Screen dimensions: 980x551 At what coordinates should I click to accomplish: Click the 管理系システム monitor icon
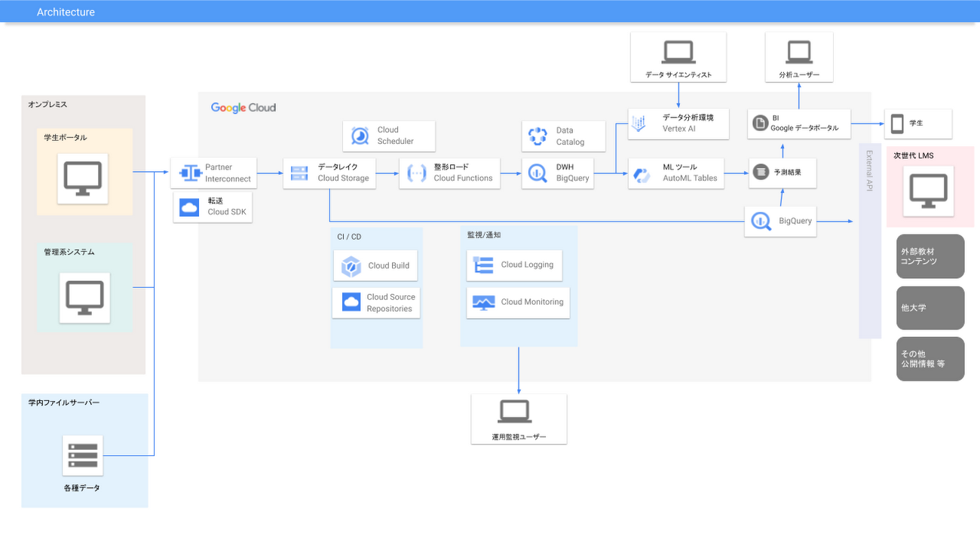tap(84, 298)
